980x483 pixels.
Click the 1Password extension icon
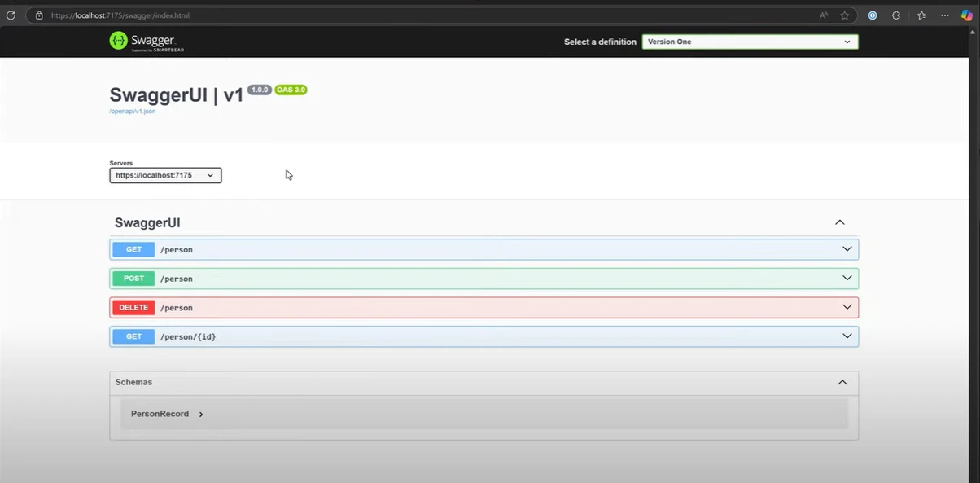[871, 15]
